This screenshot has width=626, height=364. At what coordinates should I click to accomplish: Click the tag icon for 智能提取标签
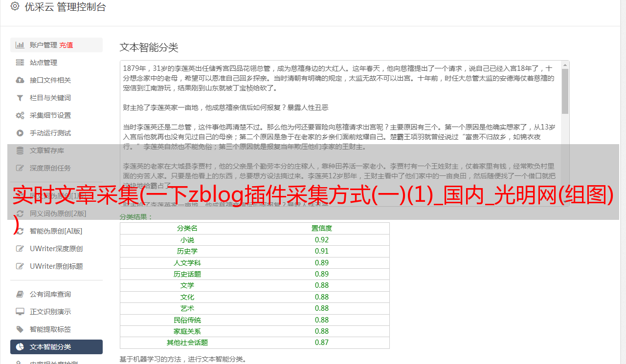pyautogui.click(x=20, y=329)
